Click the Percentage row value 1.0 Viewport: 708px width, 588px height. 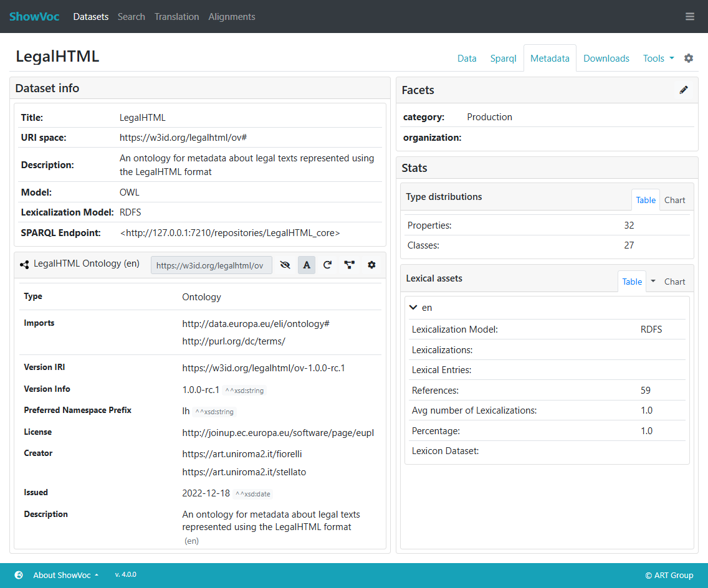click(646, 431)
